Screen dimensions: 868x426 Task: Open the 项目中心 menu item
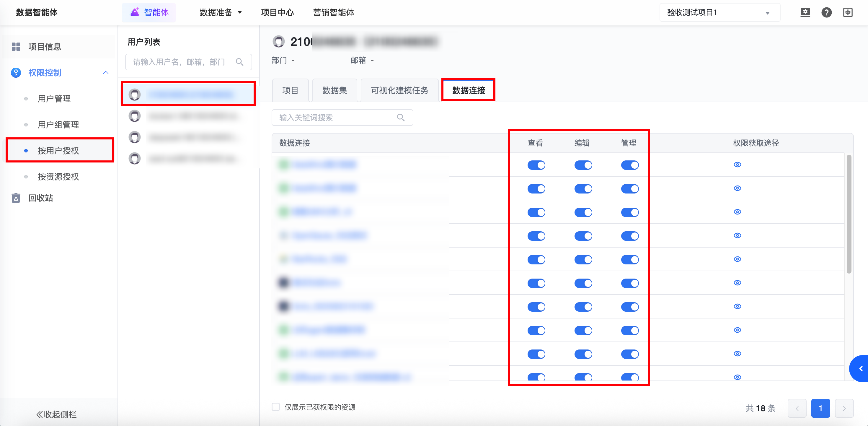pyautogui.click(x=277, y=13)
